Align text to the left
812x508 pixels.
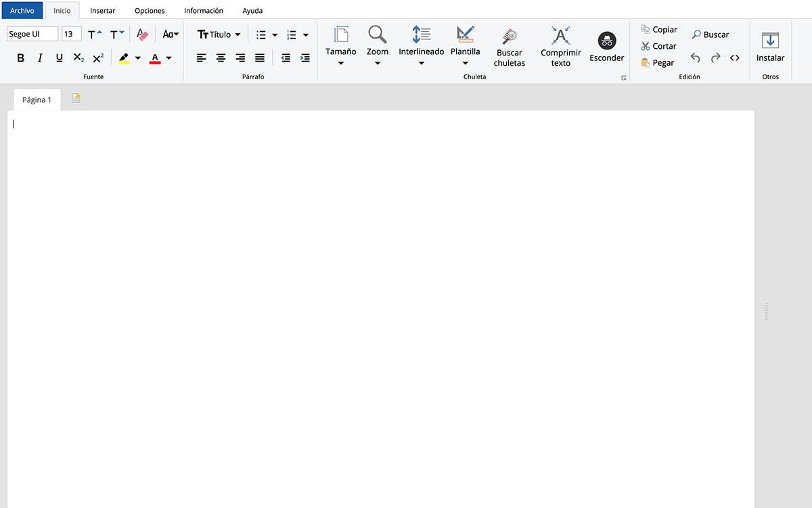(202, 58)
